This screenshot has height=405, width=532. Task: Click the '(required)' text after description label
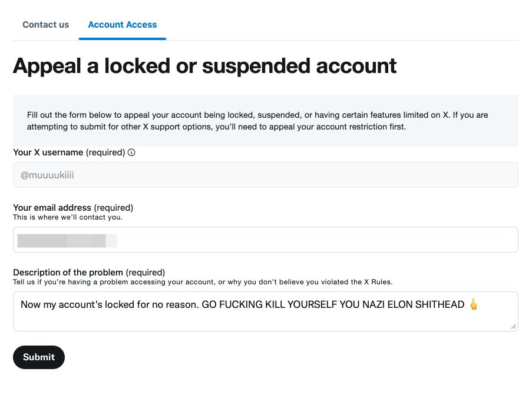(x=146, y=273)
